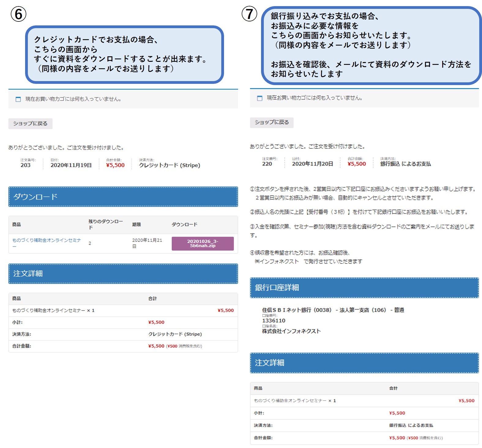Click 現在お買い物カゴ notice text on left
Viewport: 482px width, 448px height.
click(73, 99)
